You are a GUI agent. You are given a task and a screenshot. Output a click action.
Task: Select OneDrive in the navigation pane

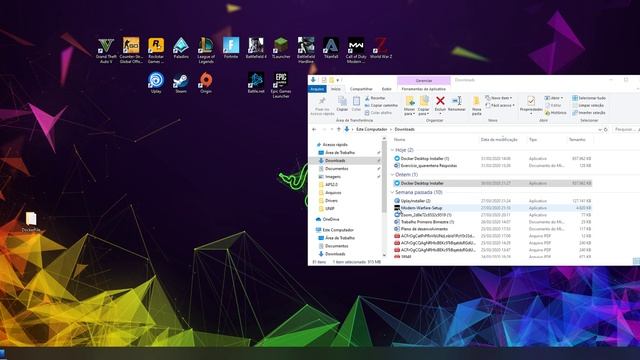pos(331,220)
